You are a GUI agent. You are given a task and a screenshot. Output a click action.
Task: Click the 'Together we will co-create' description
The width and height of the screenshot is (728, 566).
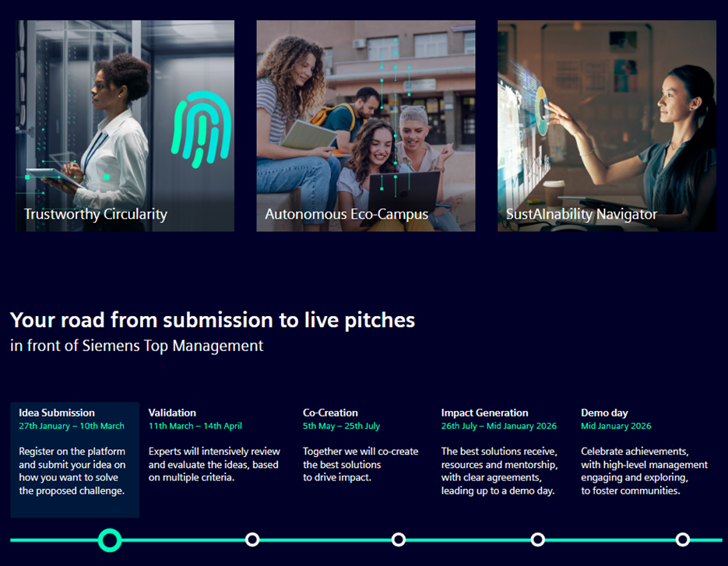click(360, 464)
